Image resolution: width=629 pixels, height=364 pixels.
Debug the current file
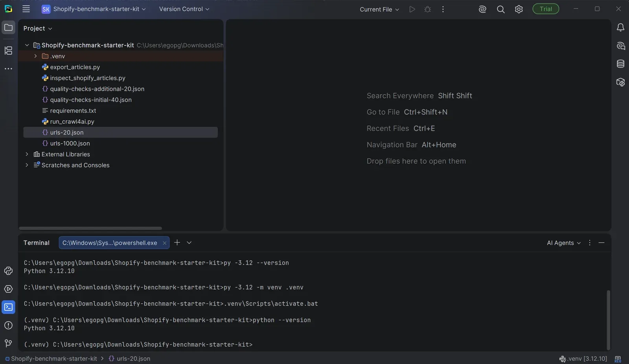click(x=428, y=9)
